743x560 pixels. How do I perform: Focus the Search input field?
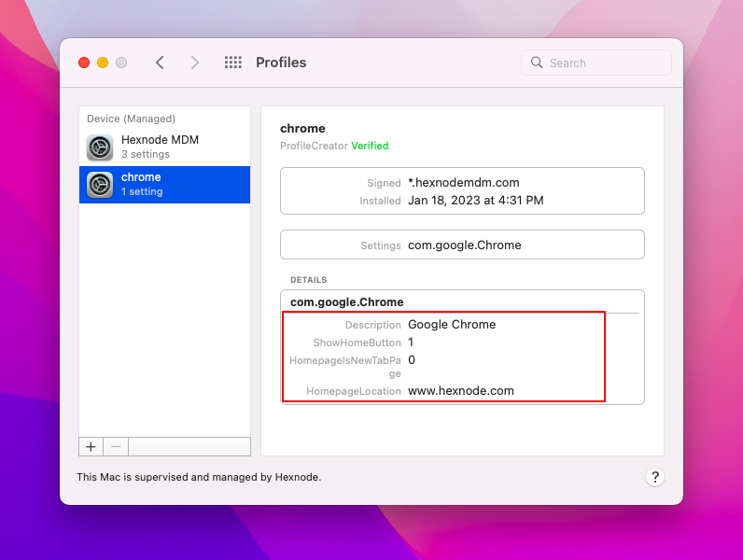(596, 63)
